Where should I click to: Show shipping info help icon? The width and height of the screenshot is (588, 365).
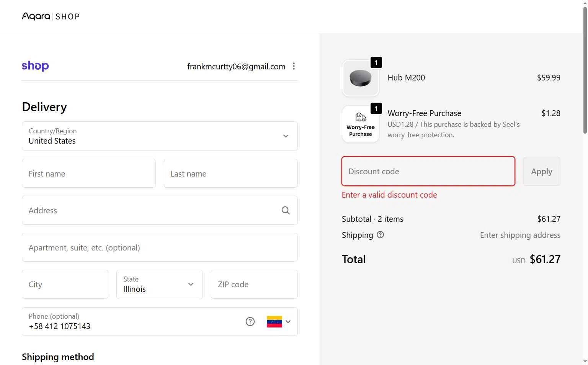point(380,235)
